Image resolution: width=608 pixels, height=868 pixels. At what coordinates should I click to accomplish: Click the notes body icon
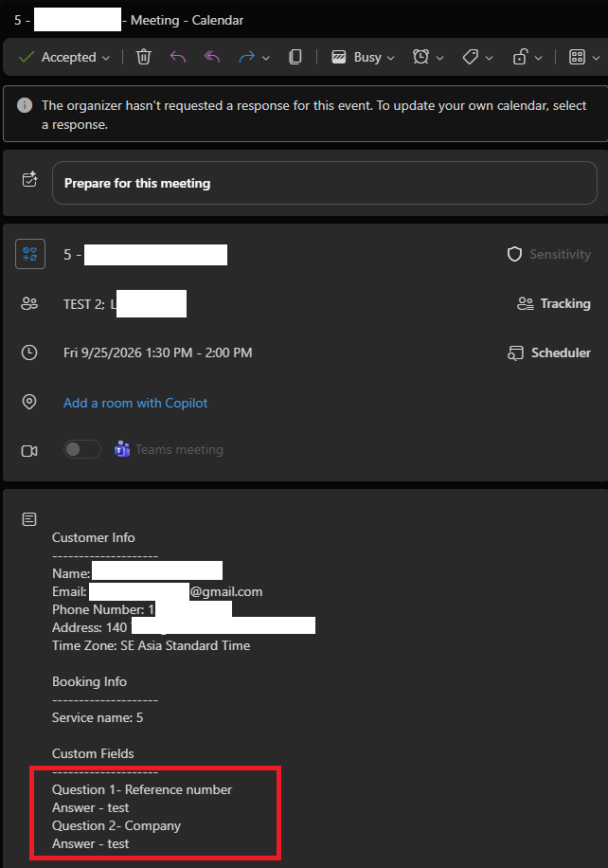coord(29,519)
